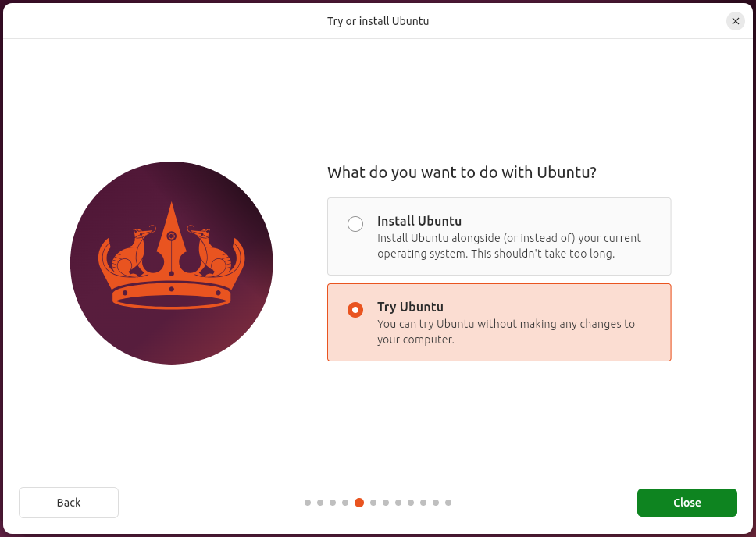Click the tenth page indicator dot

(x=423, y=503)
